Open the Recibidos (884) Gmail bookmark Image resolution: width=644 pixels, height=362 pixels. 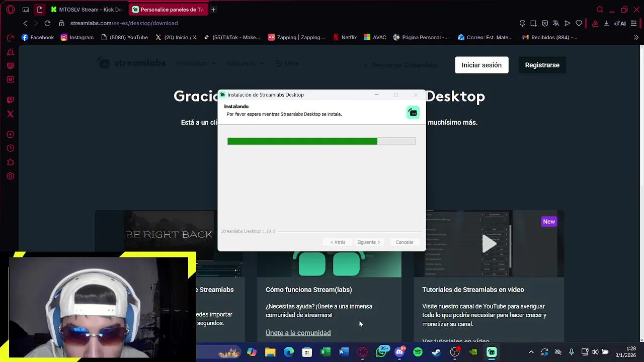click(549, 37)
